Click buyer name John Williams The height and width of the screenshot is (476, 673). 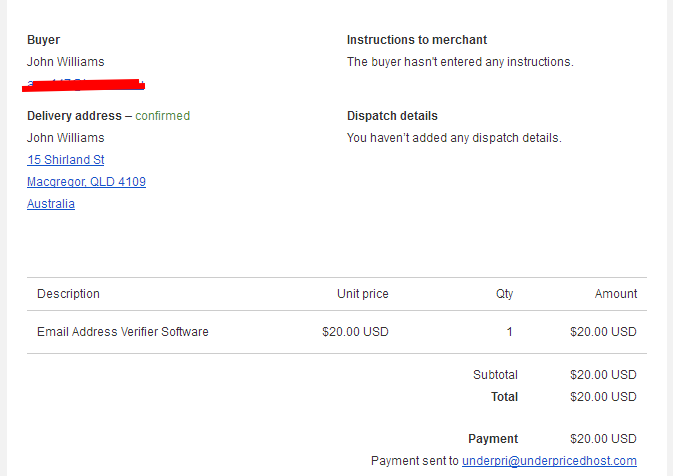click(66, 62)
